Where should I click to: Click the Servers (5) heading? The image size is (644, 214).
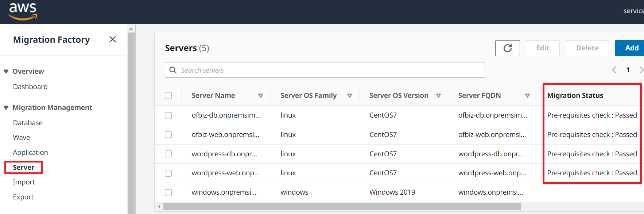point(187,48)
